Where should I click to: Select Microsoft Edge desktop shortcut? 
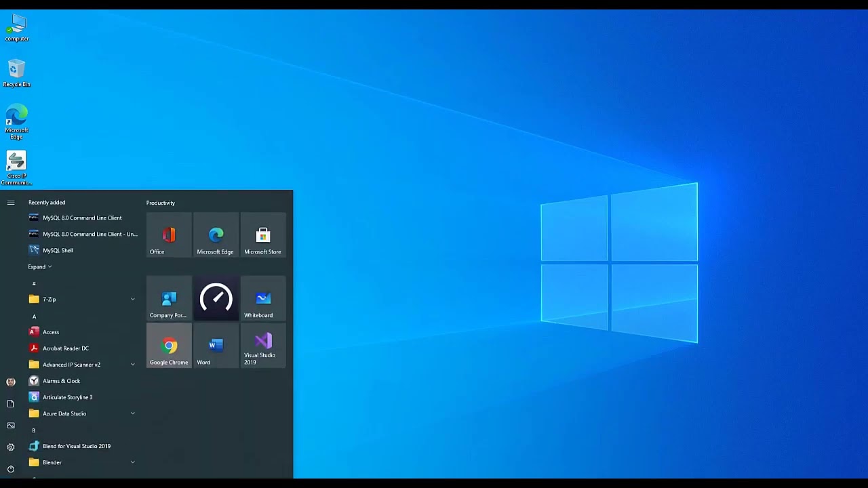[x=16, y=122]
